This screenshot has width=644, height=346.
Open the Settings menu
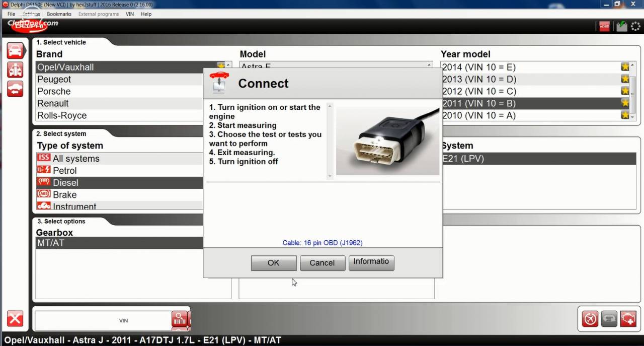[x=31, y=14]
